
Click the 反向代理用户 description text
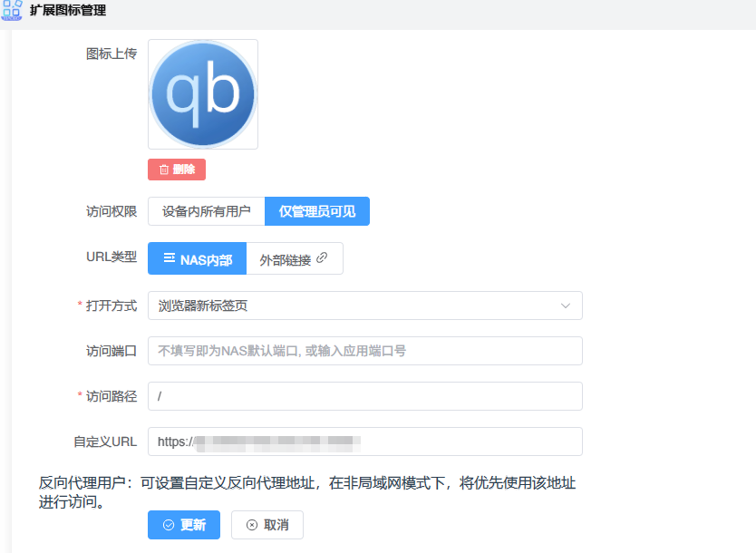[307, 492]
